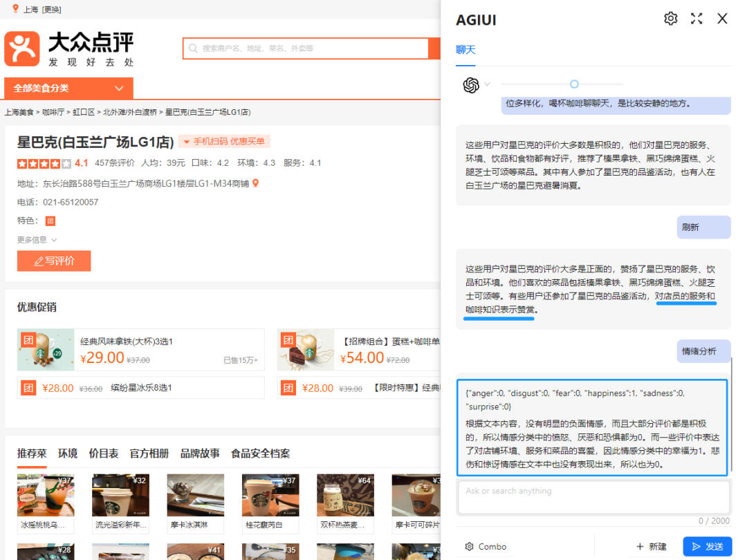The width and height of the screenshot is (747, 560).
Task: Click the 团 feature icon
Action: point(50,221)
